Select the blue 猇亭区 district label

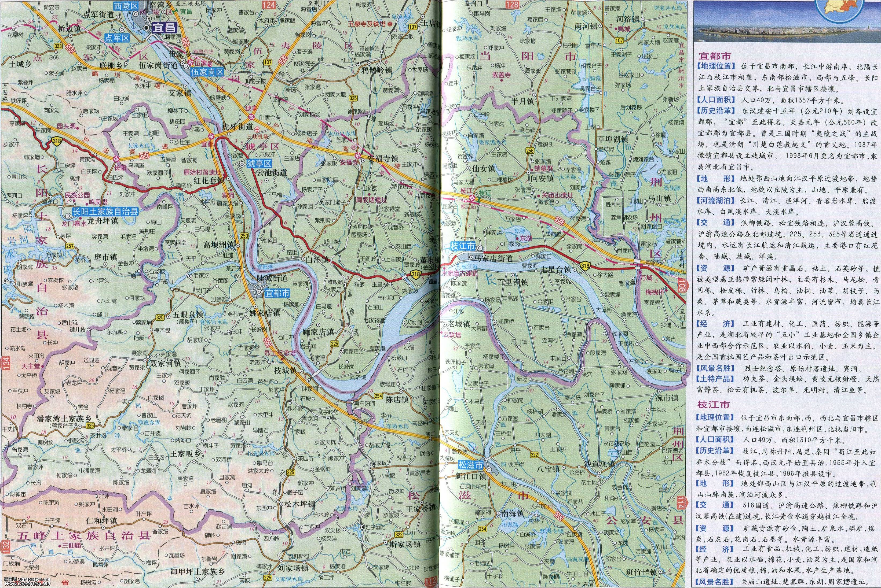coord(259,164)
